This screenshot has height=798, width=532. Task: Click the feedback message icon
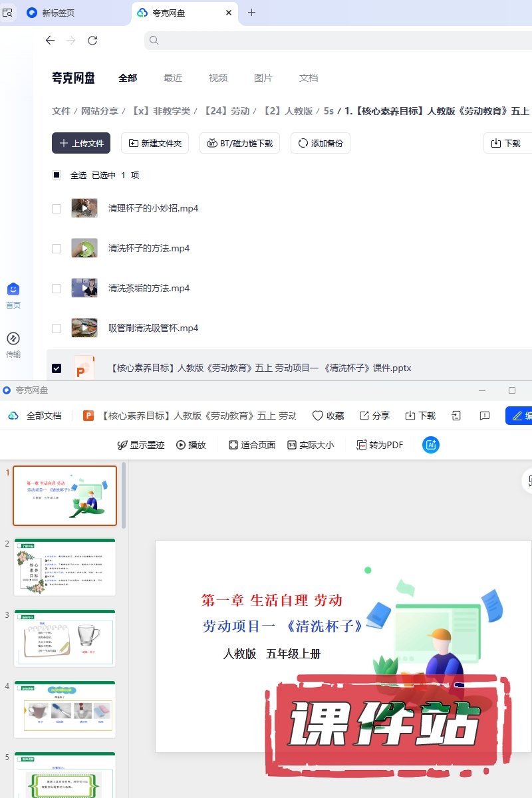485,416
